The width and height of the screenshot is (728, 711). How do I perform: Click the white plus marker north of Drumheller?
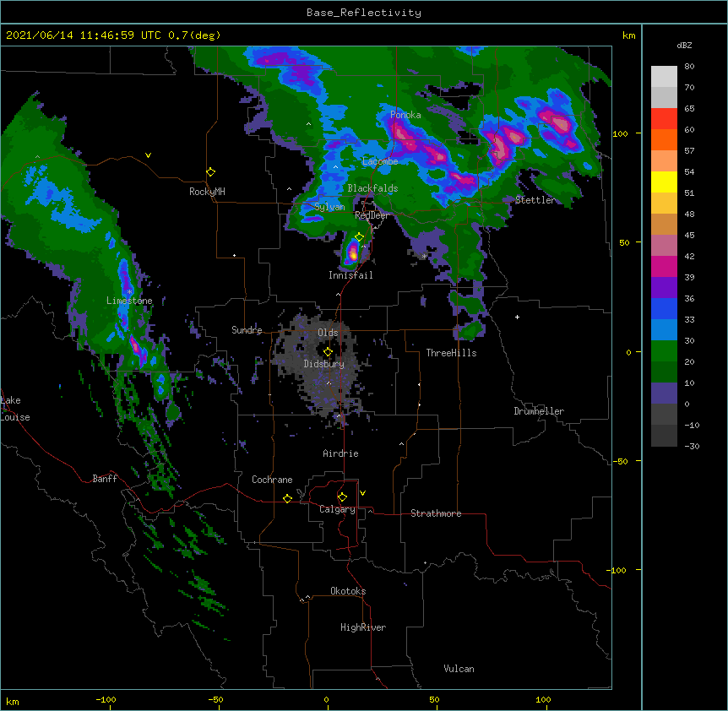(x=517, y=317)
